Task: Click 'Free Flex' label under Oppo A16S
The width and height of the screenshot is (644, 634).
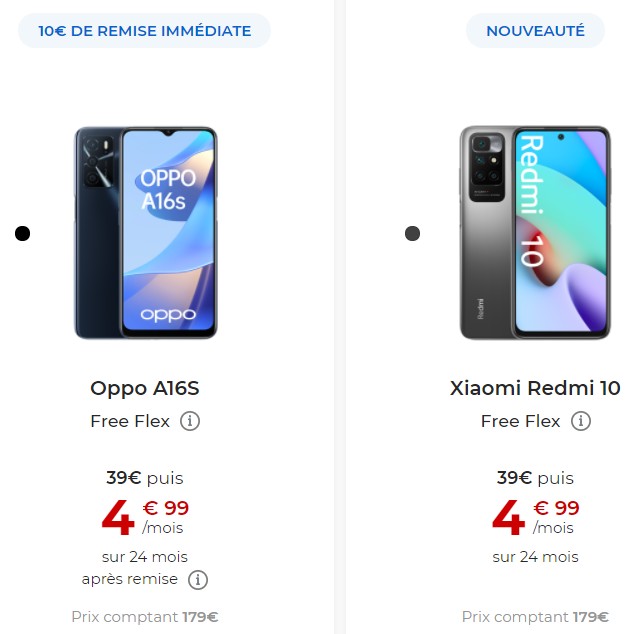Action: pyautogui.click(x=130, y=421)
